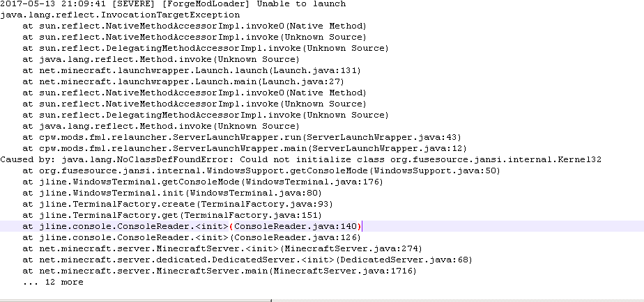Click the 'ServerLaunchWrapper.run(ServerLaunchWrapper.java:43)' line
The image size is (644, 302).
[x=243, y=137]
